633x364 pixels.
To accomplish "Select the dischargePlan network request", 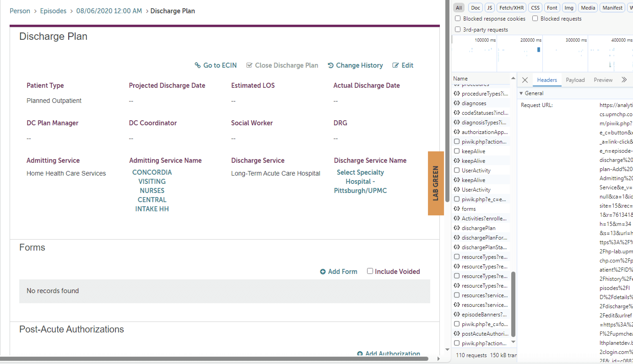I will coord(478,228).
